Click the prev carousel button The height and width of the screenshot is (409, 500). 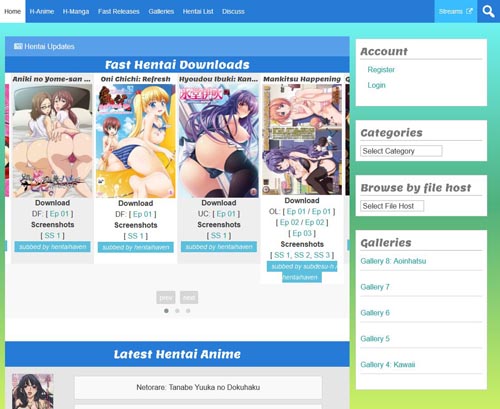[x=166, y=297]
